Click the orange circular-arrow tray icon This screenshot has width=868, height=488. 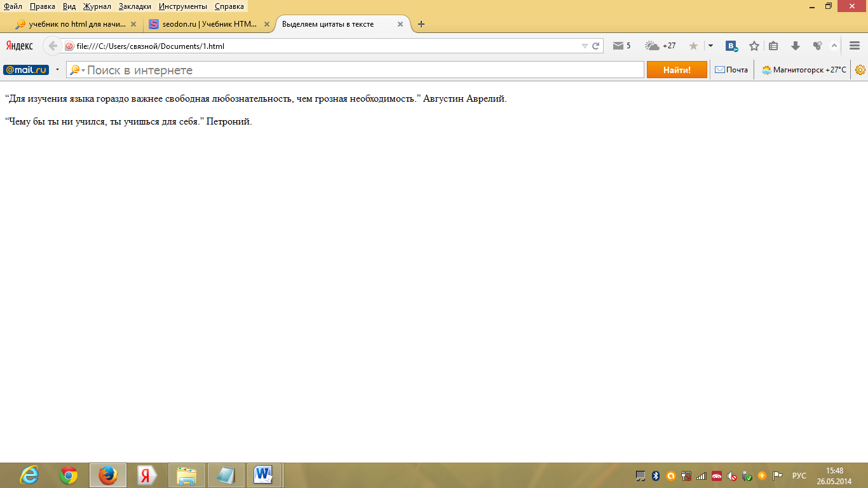point(671,476)
